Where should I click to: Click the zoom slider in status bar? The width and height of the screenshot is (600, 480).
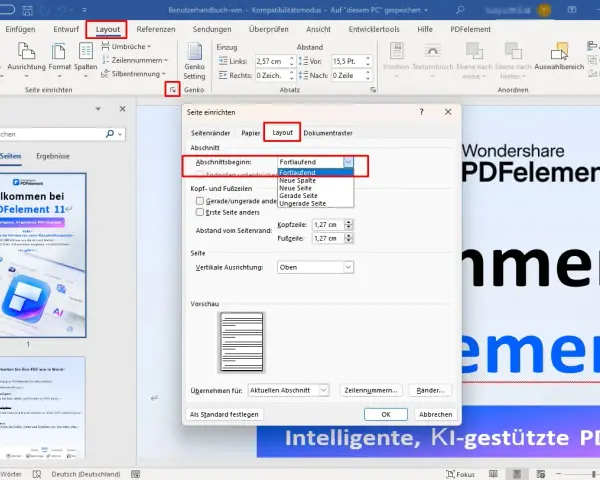(579, 474)
